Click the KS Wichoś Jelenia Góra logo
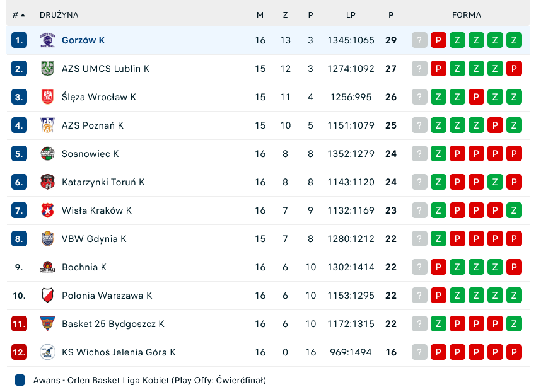 47,352
